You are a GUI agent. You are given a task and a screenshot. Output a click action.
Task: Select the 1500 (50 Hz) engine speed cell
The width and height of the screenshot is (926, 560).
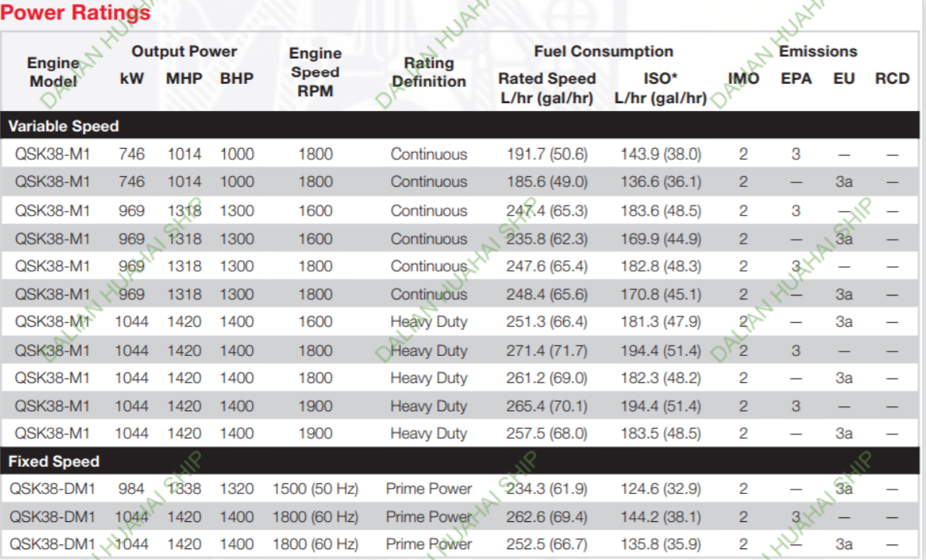(x=315, y=489)
